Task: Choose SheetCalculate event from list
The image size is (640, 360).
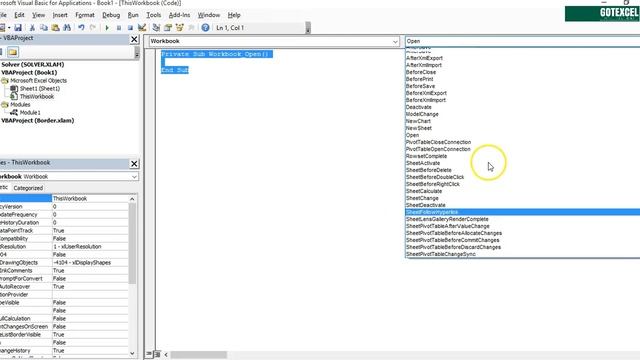Action: [x=424, y=191]
